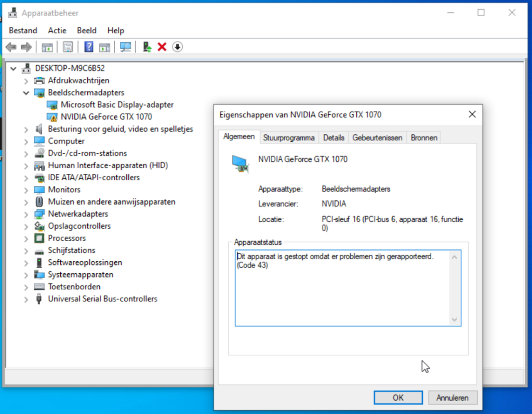
Task: Click the Apparaatstatus scrollbar down arrow
Action: [x=455, y=320]
